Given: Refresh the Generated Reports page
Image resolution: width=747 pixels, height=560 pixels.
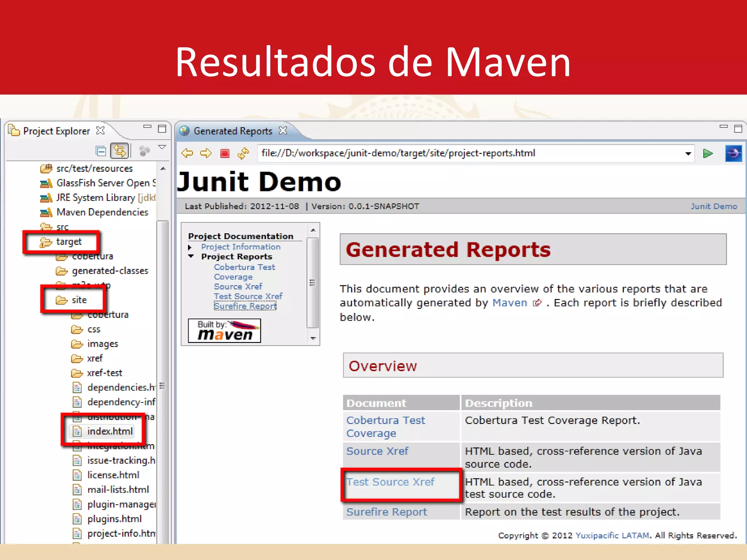Looking at the screenshot, I should click(243, 153).
